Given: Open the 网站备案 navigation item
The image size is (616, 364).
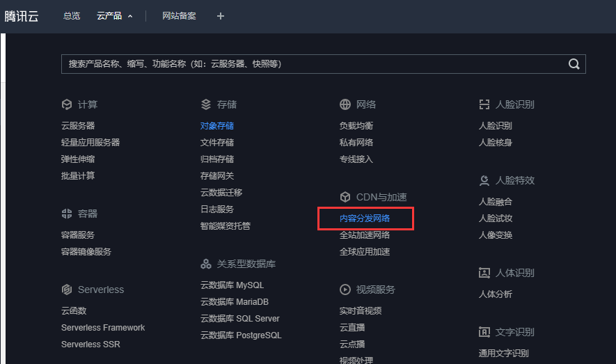Looking at the screenshot, I should pyautogui.click(x=179, y=16).
